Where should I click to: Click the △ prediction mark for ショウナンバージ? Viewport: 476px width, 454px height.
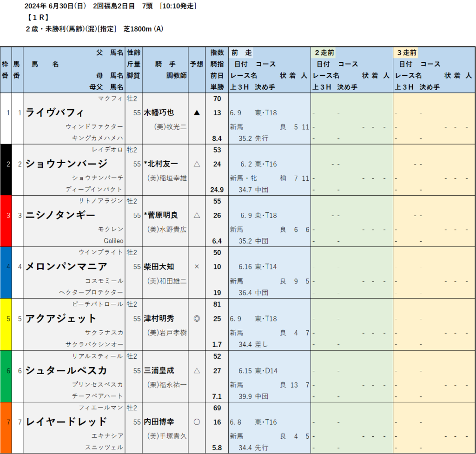(197, 164)
